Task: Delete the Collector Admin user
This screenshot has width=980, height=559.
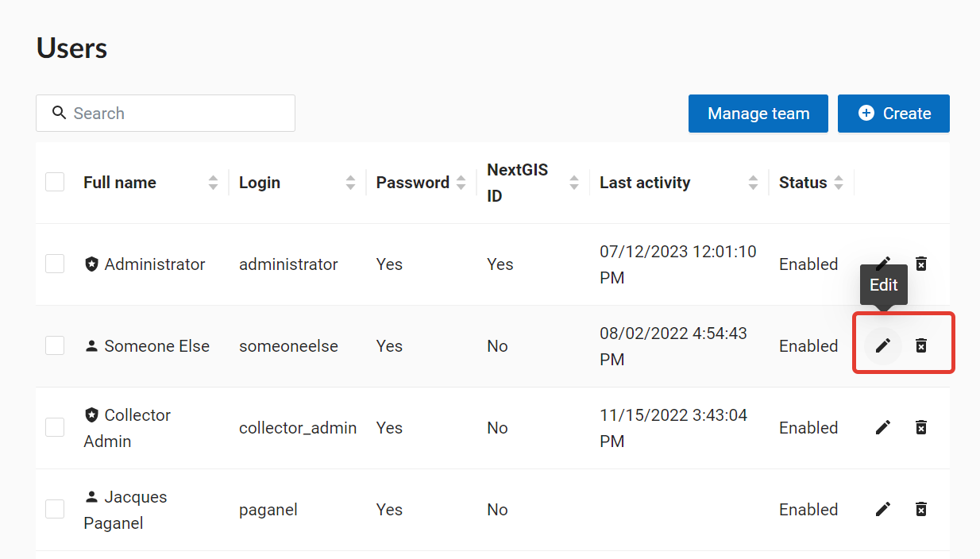Action: [x=921, y=427]
